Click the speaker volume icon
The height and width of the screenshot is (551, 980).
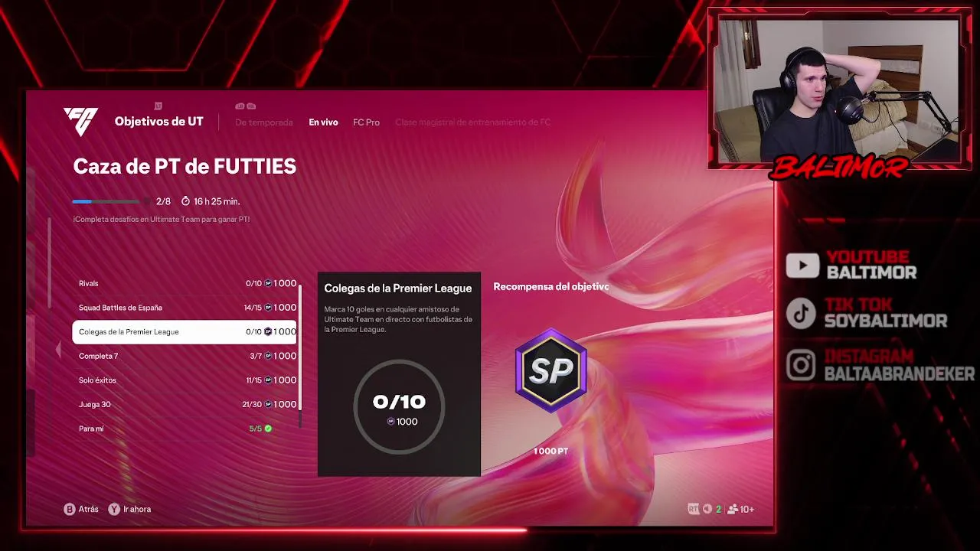tap(707, 509)
